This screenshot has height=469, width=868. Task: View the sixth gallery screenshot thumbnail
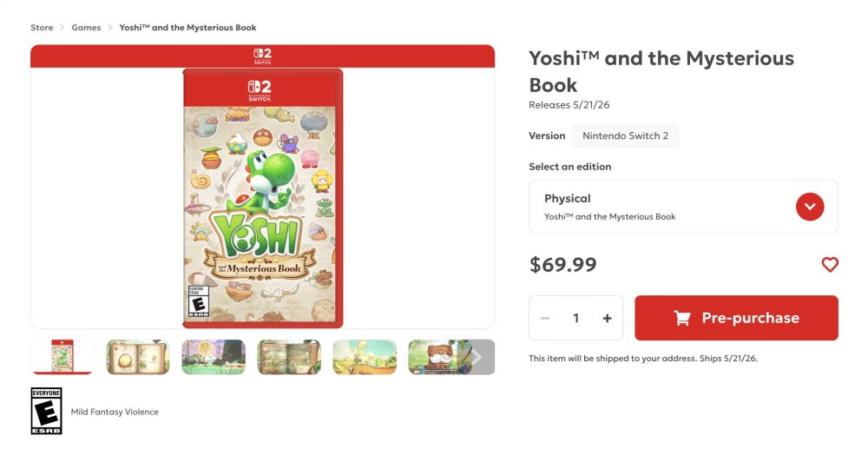pyautogui.click(x=434, y=357)
